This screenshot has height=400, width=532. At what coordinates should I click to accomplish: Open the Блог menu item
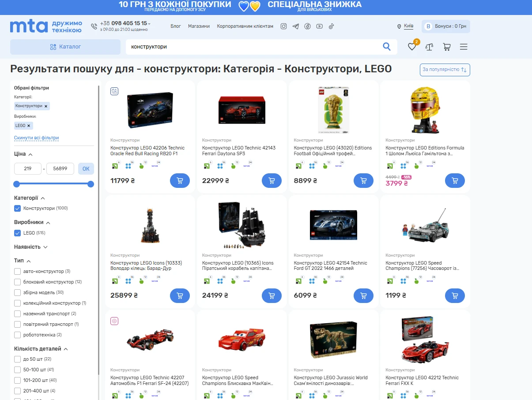pyautogui.click(x=176, y=26)
